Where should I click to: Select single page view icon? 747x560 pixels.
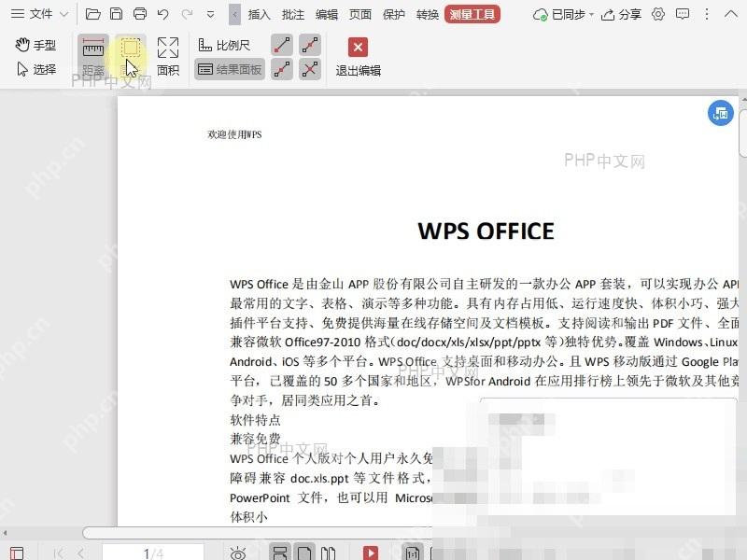304,553
